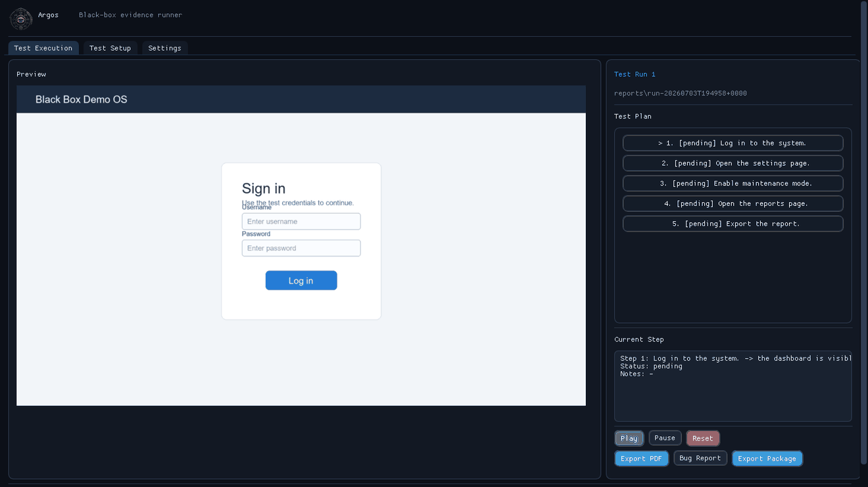The height and width of the screenshot is (487, 868).
Task: Click the Sign in heading in preview
Action: tap(264, 188)
